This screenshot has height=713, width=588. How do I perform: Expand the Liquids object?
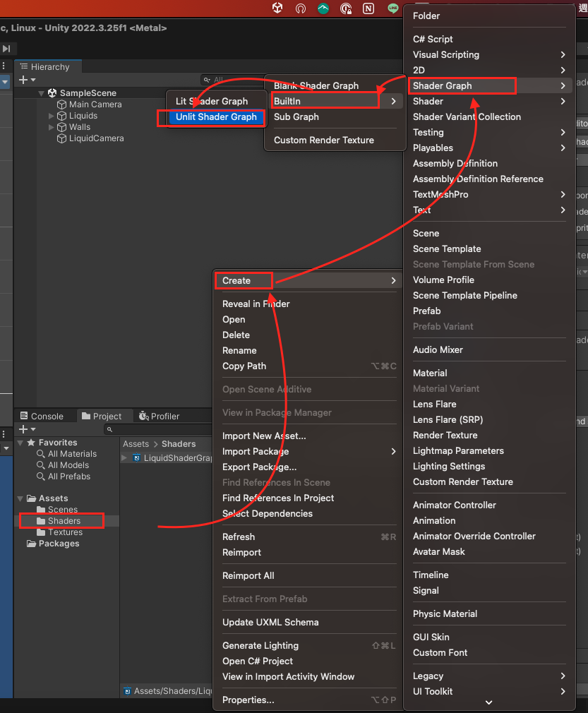pyautogui.click(x=52, y=116)
